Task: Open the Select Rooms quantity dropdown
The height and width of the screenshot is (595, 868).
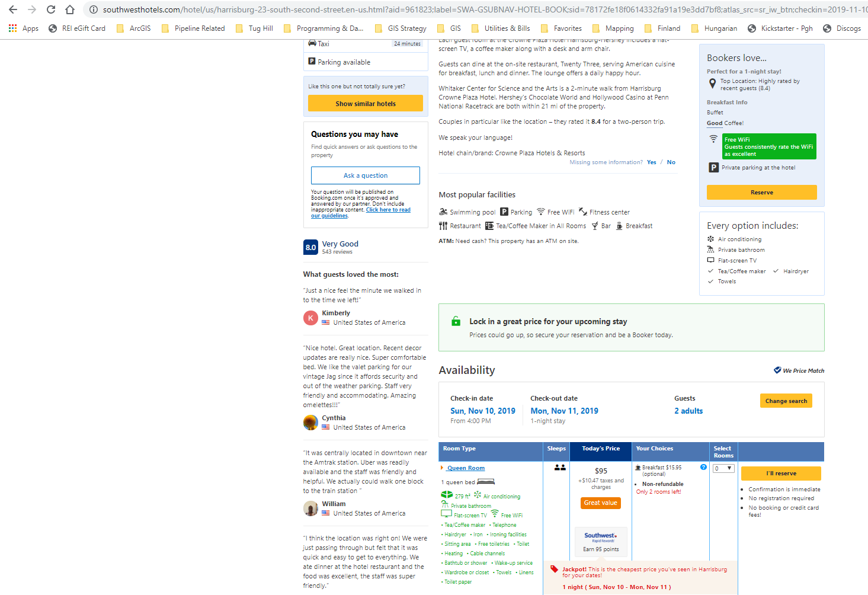Action: click(x=723, y=469)
